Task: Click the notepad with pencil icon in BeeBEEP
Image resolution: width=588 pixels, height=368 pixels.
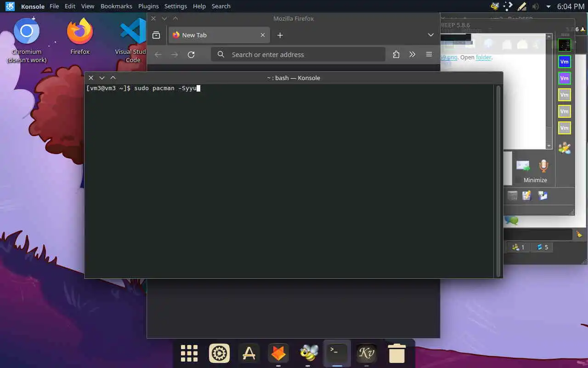Action: (527, 195)
